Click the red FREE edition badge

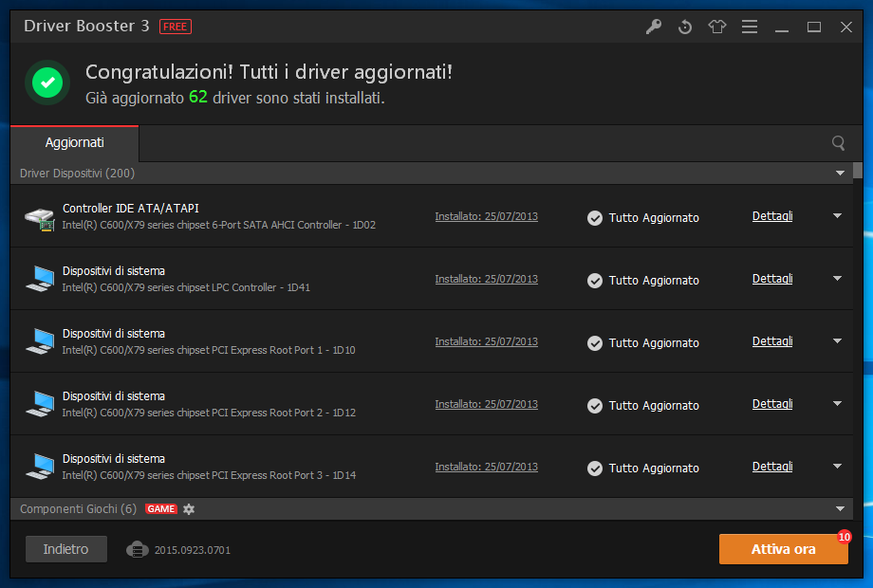tap(176, 27)
